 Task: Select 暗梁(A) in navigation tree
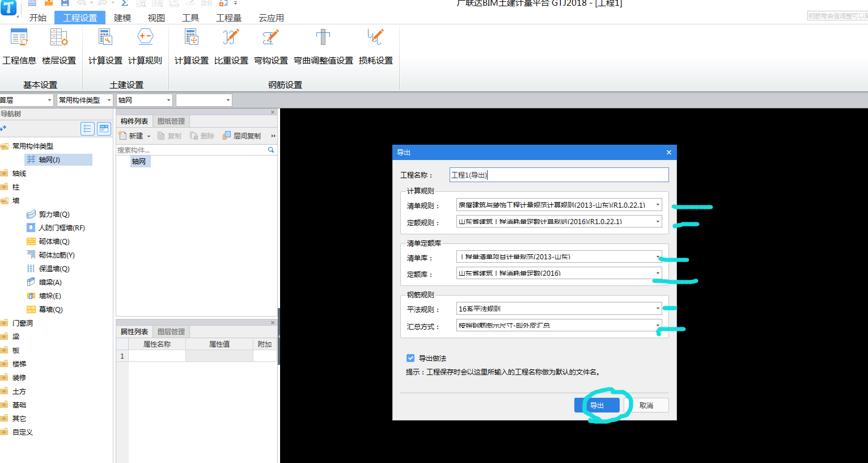[44, 282]
